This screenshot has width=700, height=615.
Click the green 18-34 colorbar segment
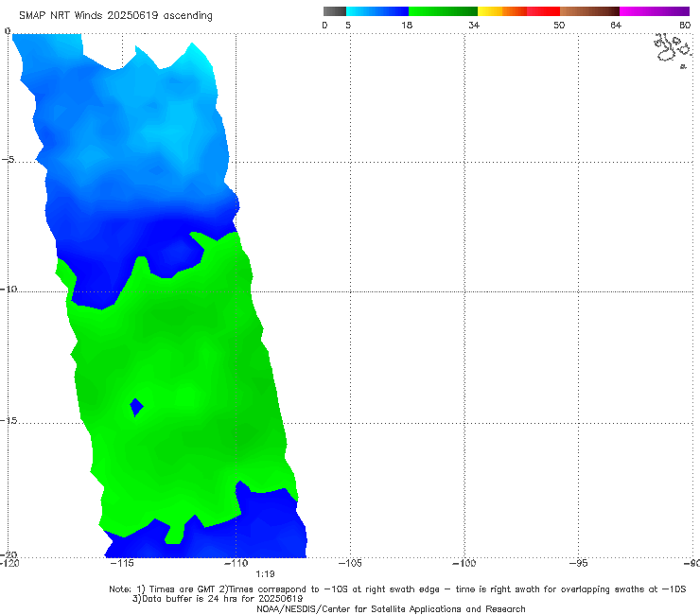point(443,11)
